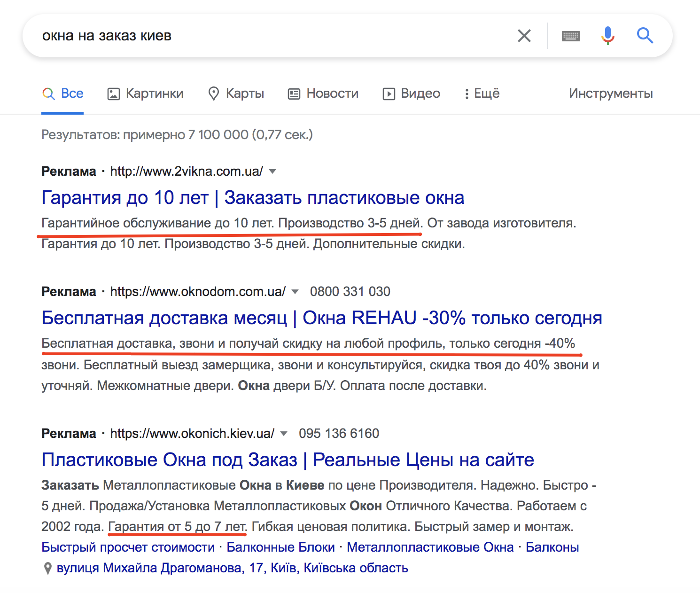Image resolution: width=700 pixels, height=593 pixels.
Task: Switch to the 'Видео' tab
Action: point(412,94)
